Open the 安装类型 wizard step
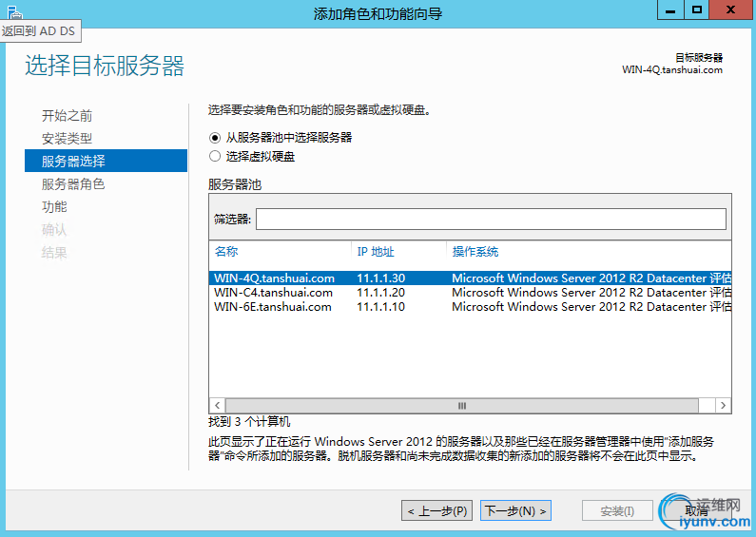756x537 pixels. [x=67, y=139]
